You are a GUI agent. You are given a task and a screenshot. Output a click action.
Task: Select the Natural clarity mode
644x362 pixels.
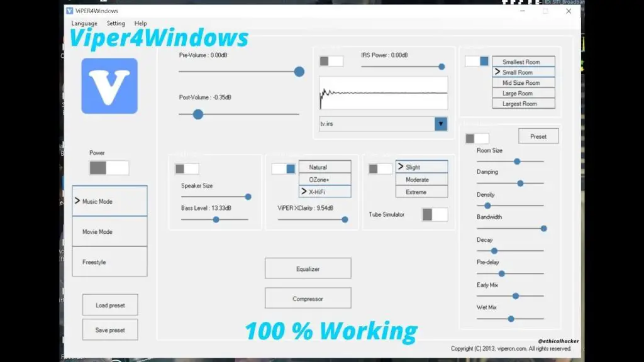325,167
